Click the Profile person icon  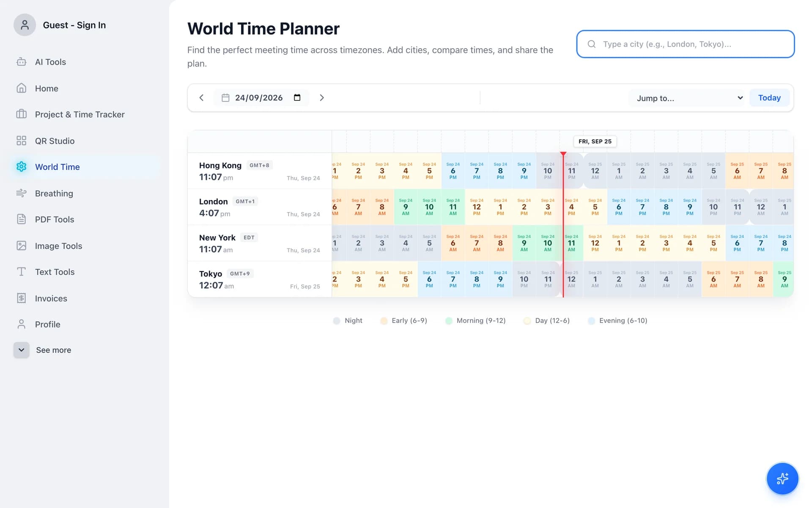tap(22, 324)
